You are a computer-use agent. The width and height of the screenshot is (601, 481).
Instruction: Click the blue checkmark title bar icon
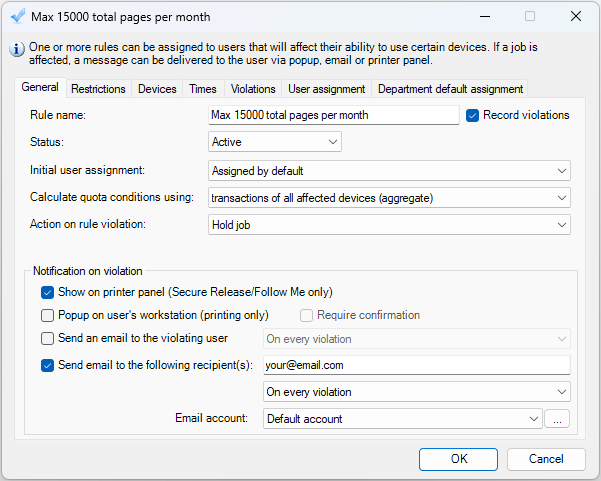tap(18, 16)
